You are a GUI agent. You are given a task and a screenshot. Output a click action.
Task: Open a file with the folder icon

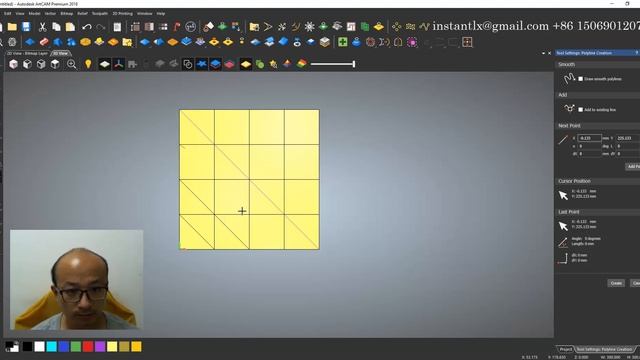(12, 27)
